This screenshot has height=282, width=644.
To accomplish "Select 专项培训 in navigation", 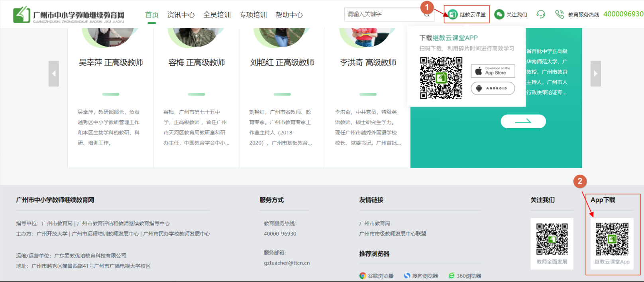I will pos(253,15).
